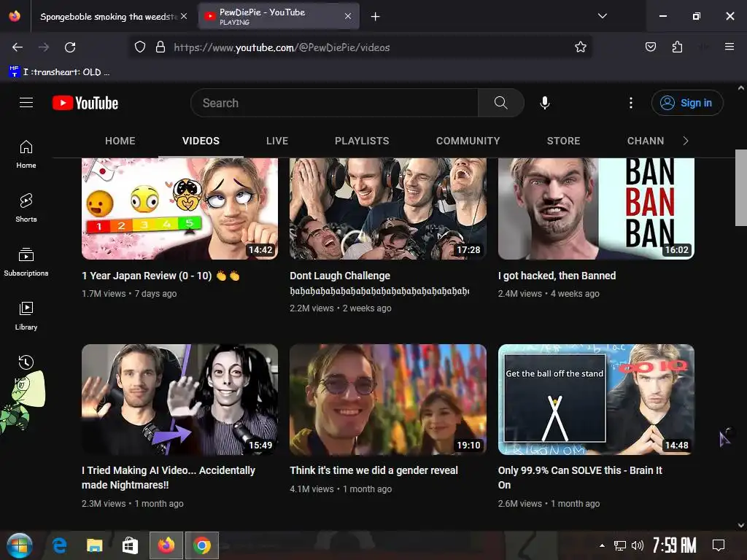Image resolution: width=747 pixels, height=560 pixels.
Task: Reload the page
Action: (x=70, y=47)
